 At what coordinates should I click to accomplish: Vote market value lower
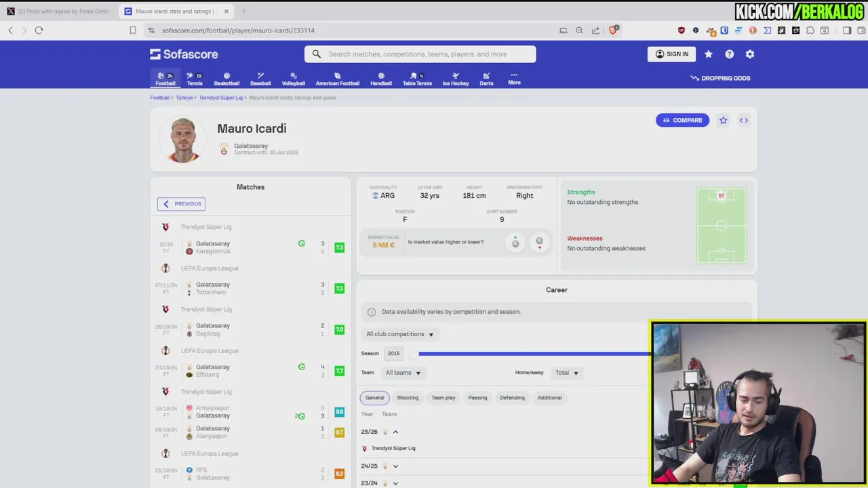539,242
